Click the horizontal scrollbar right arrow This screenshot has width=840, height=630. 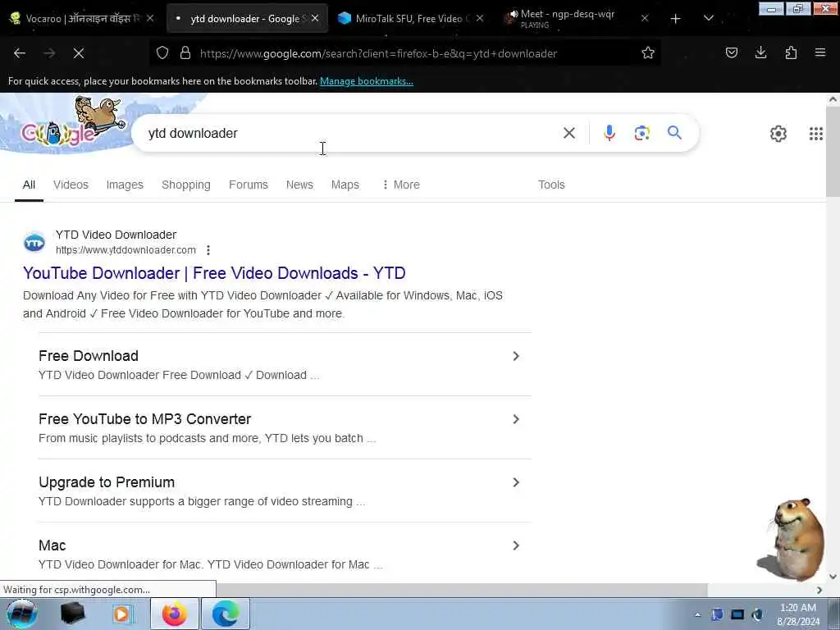(819, 590)
